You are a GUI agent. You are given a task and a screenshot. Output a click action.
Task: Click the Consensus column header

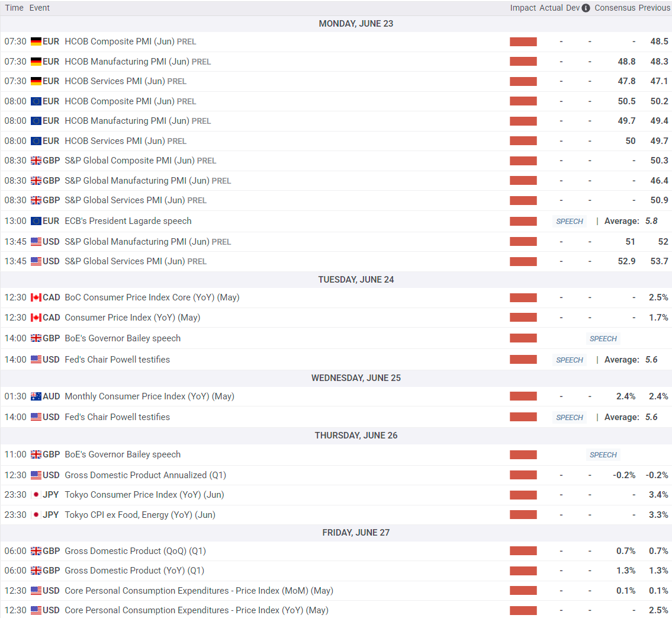pos(615,8)
